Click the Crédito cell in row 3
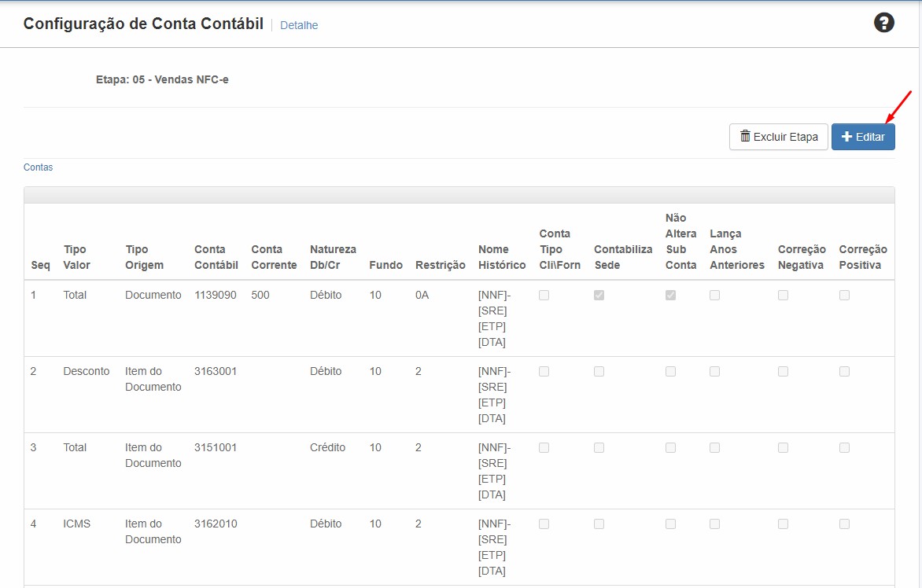 point(327,447)
